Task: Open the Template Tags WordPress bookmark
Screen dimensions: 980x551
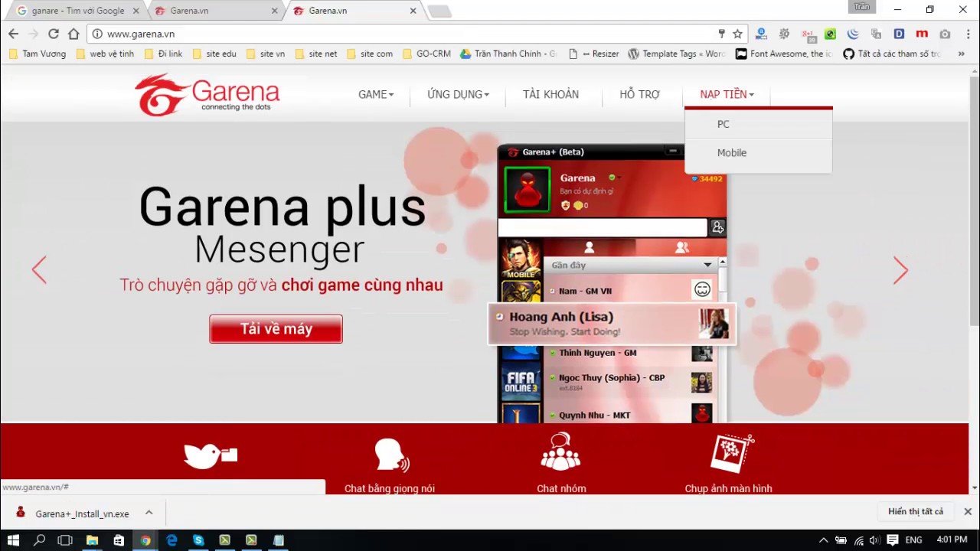Action: (677, 54)
